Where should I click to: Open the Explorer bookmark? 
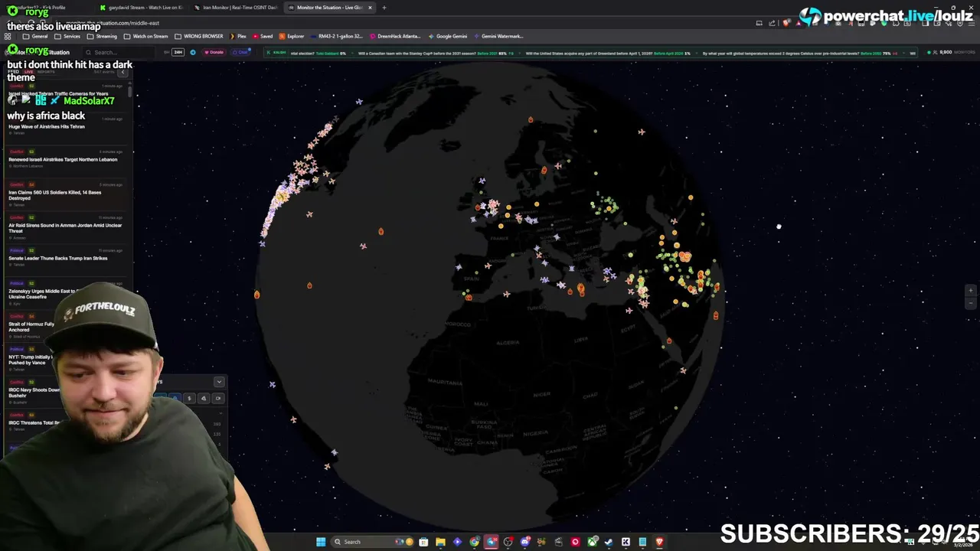pyautogui.click(x=292, y=36)
